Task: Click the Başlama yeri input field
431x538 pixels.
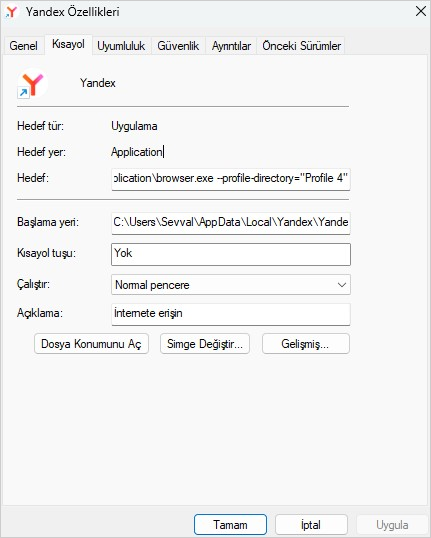Action: [231, 223]
